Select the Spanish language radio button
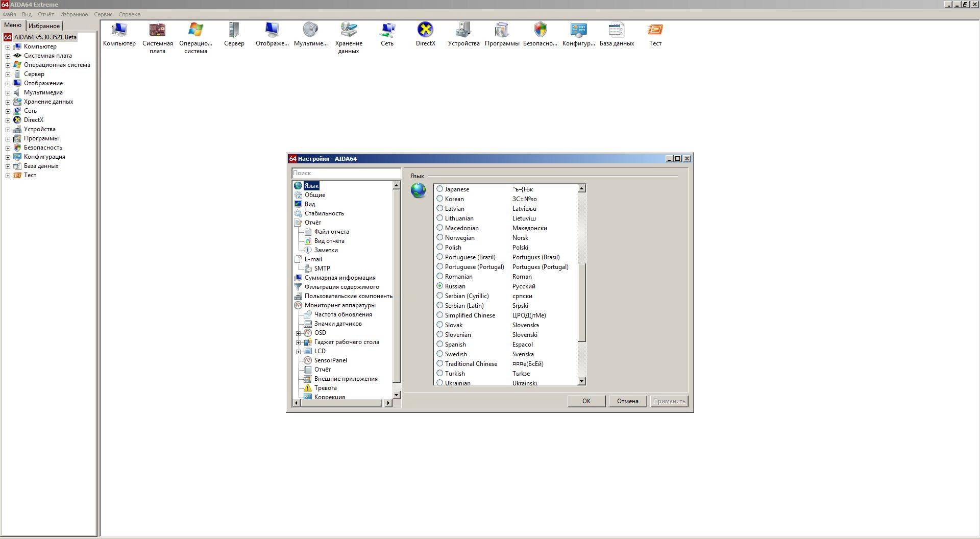980x539 pixels. click(439, 344)
